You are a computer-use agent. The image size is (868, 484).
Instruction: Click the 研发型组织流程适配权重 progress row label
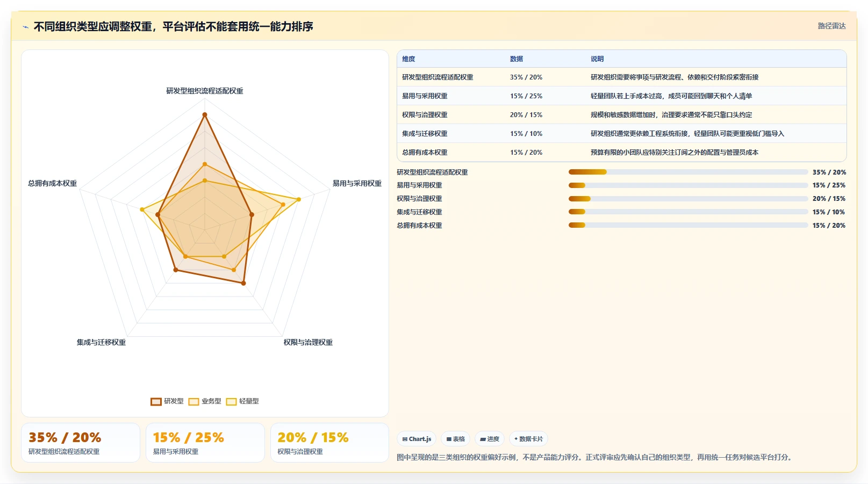pos(432,172)
